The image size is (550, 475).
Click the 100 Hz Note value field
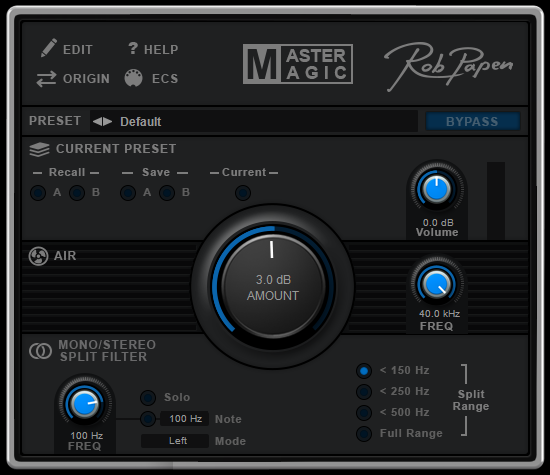click(185, 419)
